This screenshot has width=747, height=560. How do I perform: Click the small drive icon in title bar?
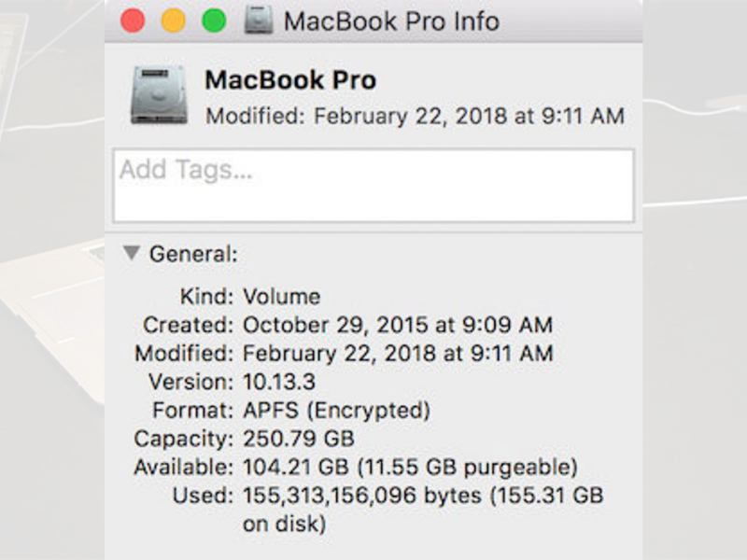[259, 21]
